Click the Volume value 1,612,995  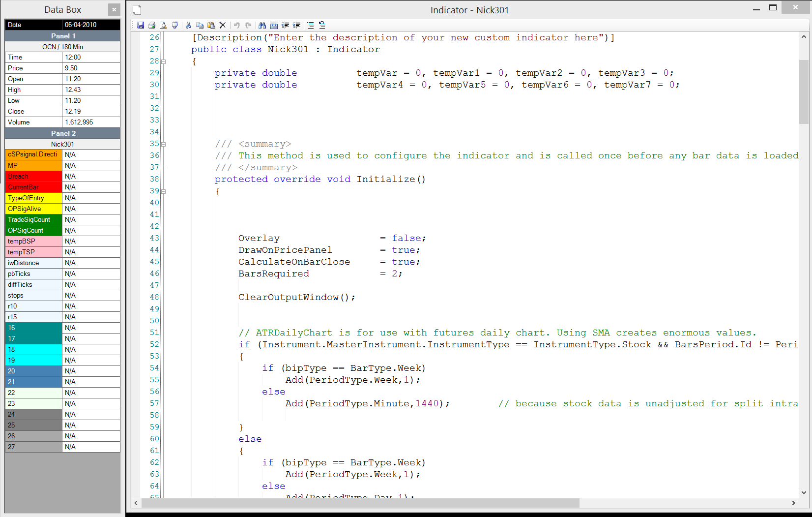[x=79, y=122]
